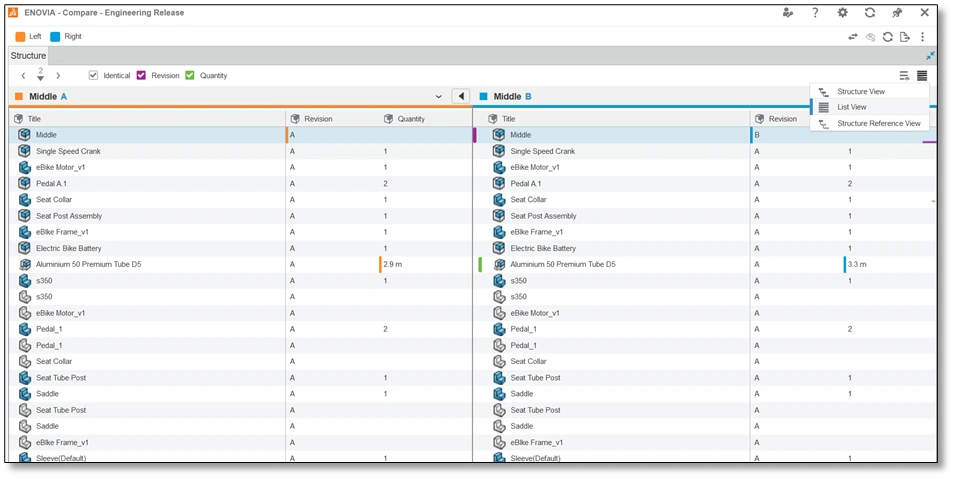Select the Middle row in right pane
Viewport: 954px width, 479px height.
pyautogui.click(x=705, y=135)
